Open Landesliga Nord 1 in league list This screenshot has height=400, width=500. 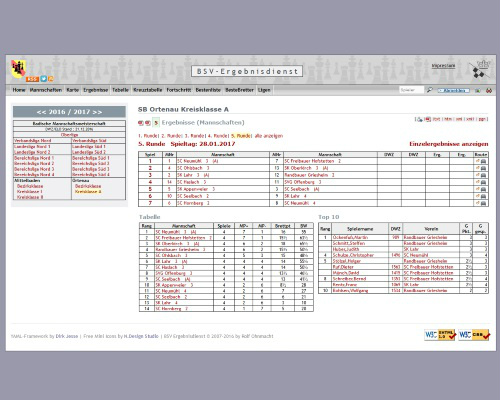pyautogui.click(x=32, y=147)
